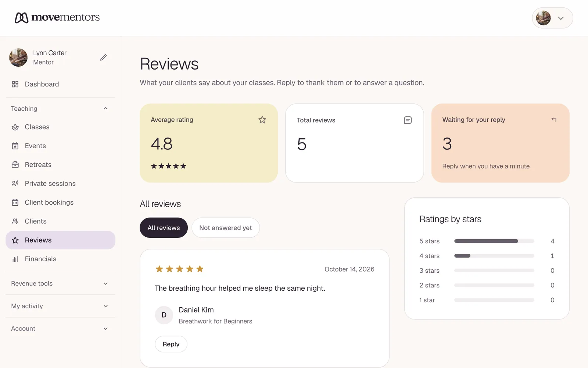Click the star icon on Average rating card
This screenshot has height=368, width=588.
point(262,120)
